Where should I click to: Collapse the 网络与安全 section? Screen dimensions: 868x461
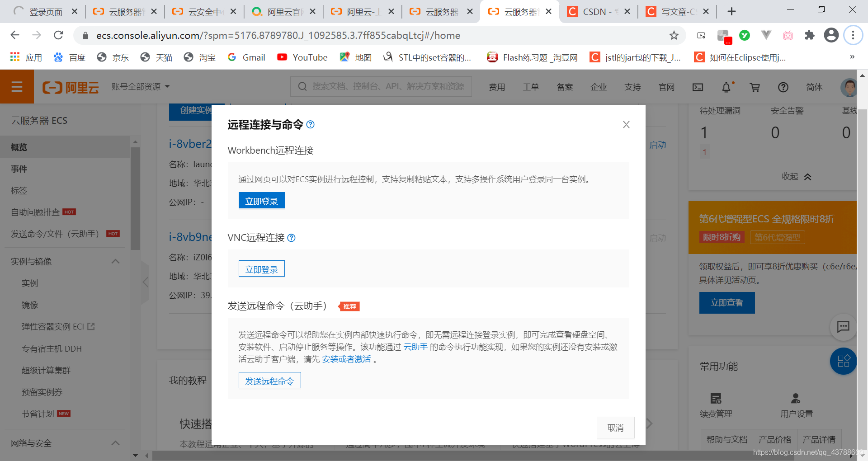coord(115,443)
